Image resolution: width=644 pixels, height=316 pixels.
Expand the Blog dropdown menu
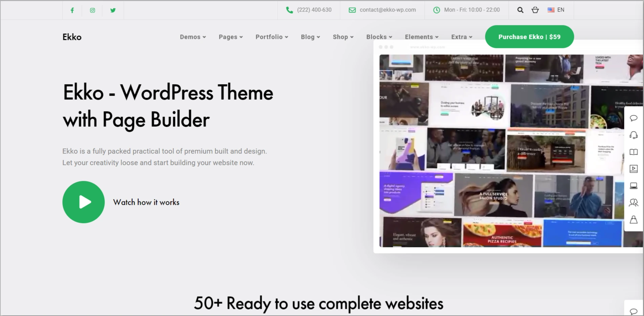[x=310, y=37]
